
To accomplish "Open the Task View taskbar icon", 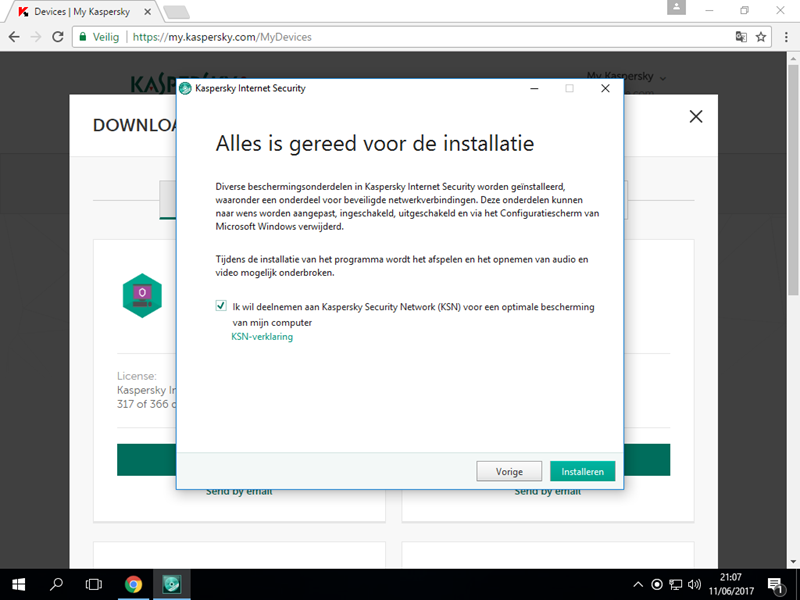I will tap(94, 584).
